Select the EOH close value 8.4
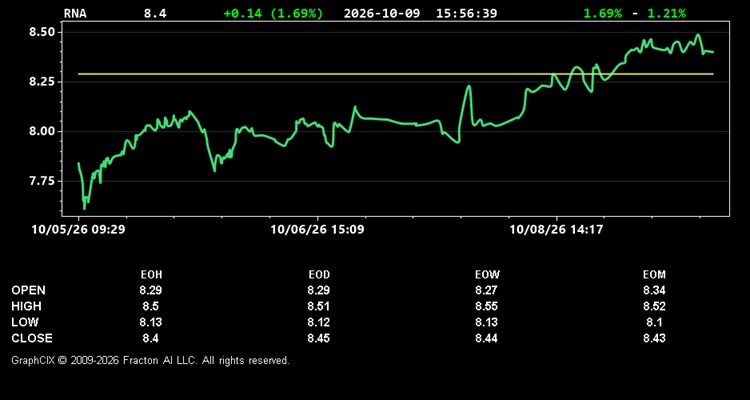The width and height of the screenshot is (750, 400). pyautogui.click(x=151, y=338)
